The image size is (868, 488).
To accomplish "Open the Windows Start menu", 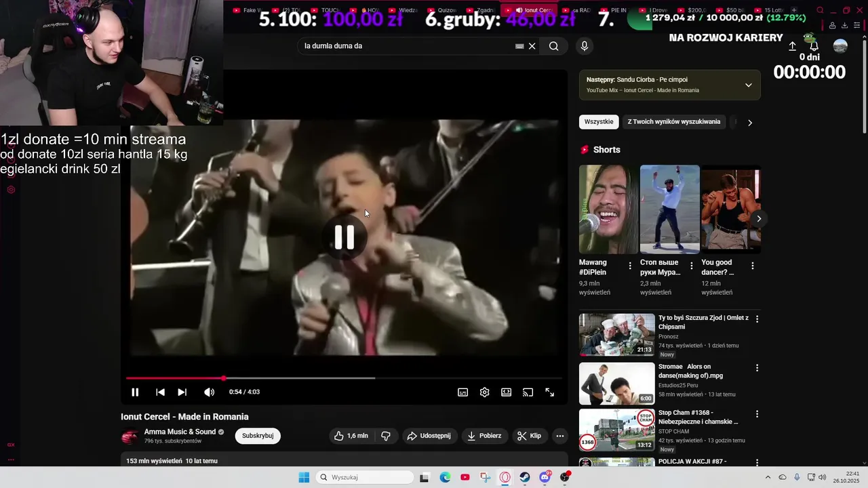I will coord(304,477).
